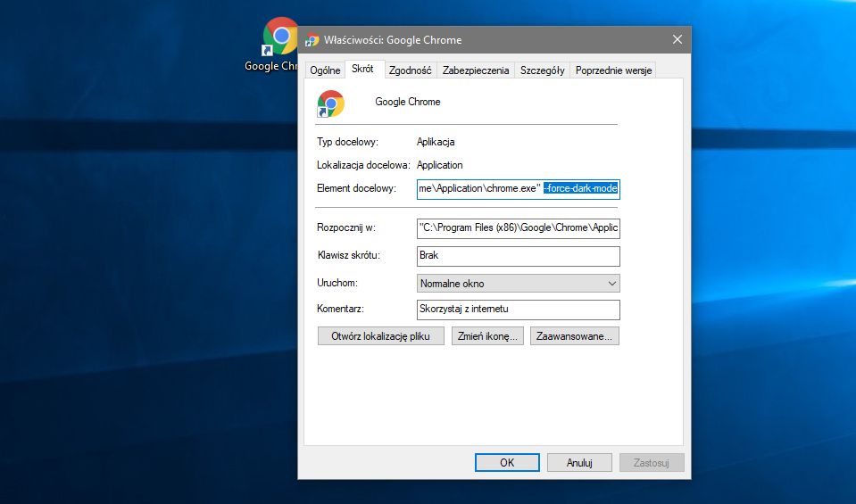Open the Zaawansowane settings button
The height and width of the screenshot is (504, 856).
click(x=574, y=336)
